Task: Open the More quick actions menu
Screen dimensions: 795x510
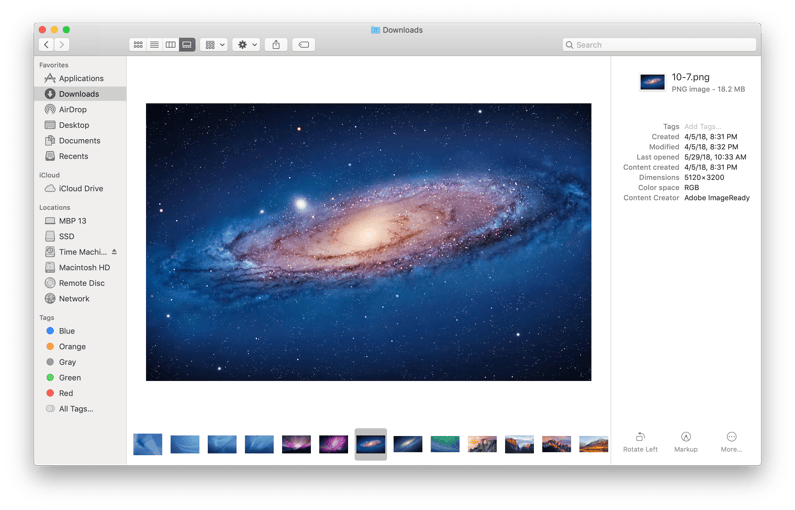Action: pos(731,442)
